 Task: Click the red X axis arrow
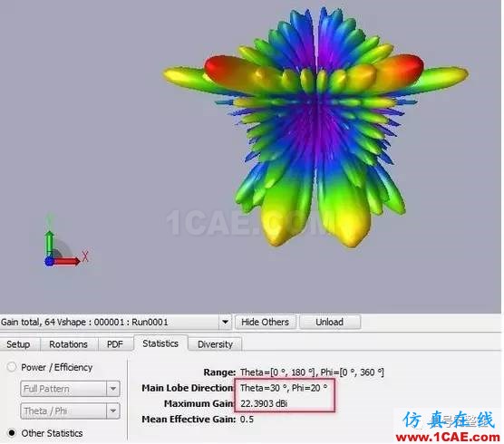67,262
